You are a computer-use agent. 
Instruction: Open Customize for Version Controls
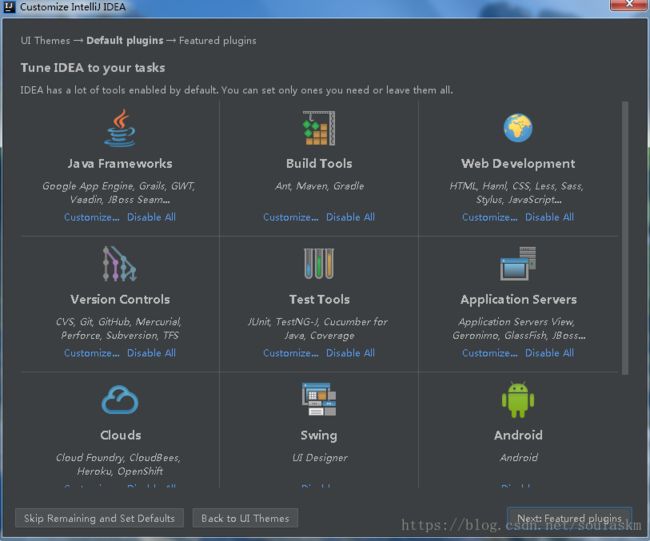click(92, 353)
